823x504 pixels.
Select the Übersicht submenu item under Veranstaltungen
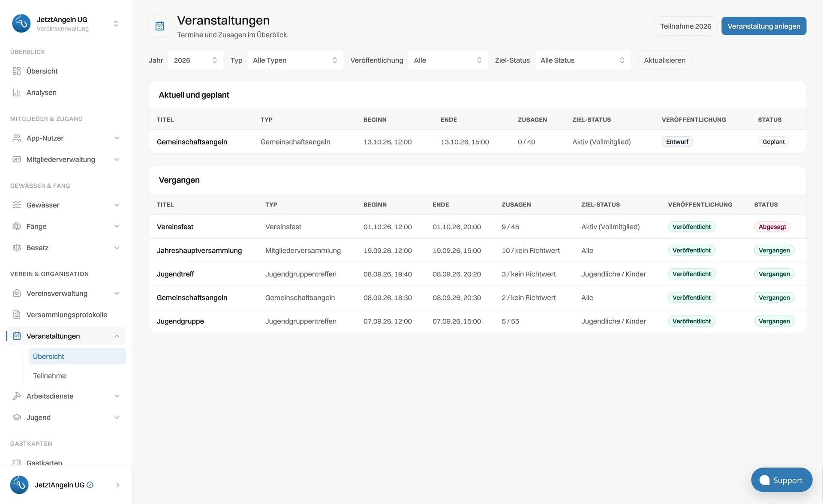[x=77, y=356]
